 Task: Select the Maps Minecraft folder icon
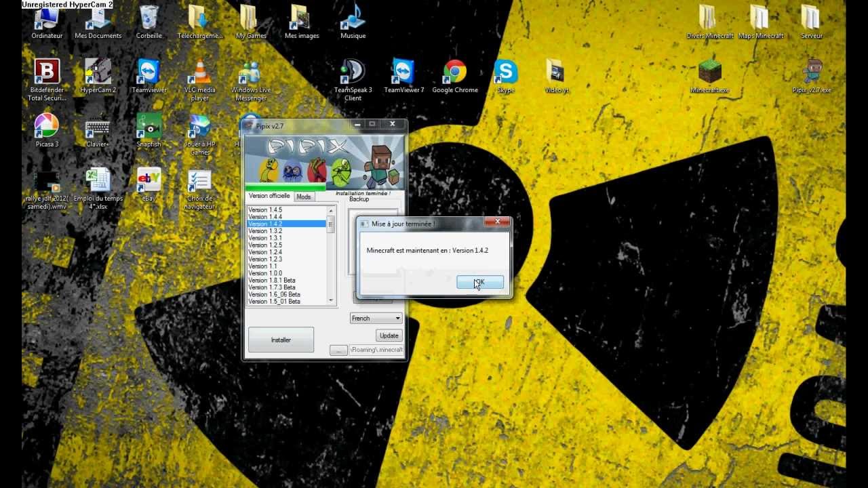[x=760, y=22]
